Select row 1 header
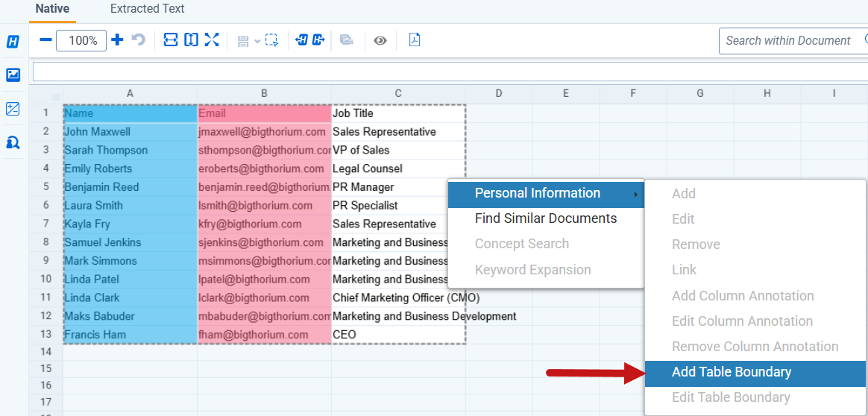This screenshot has width=868, height=416. pyautogui.click(x=46, y=113)
